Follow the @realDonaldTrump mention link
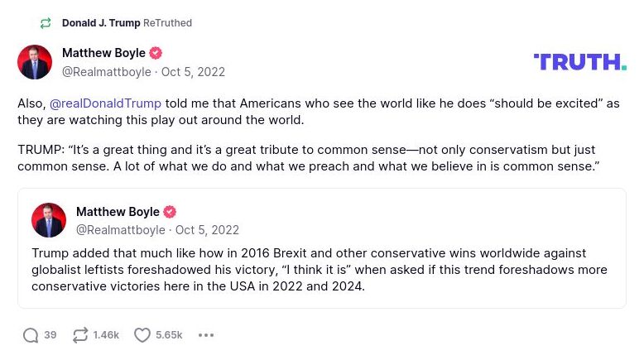 [105, 103]
